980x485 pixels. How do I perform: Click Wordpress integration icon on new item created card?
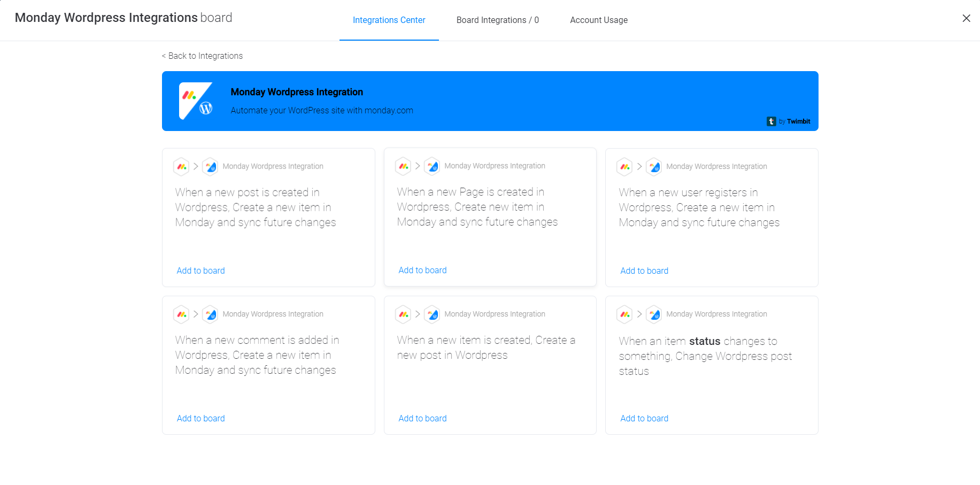433,314
